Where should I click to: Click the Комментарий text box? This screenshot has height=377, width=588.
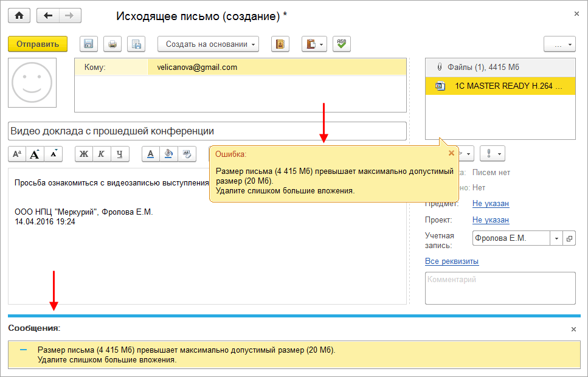coord(500,288)
